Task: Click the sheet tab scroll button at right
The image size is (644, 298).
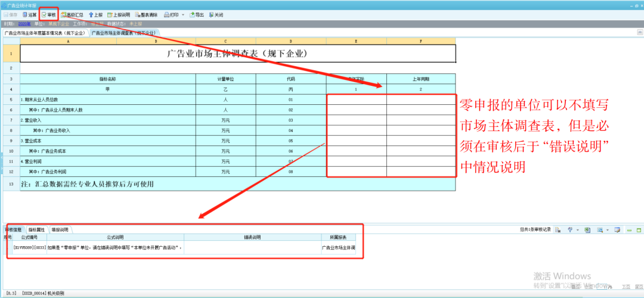Action: pyautogui.click(x=639, y=32)
